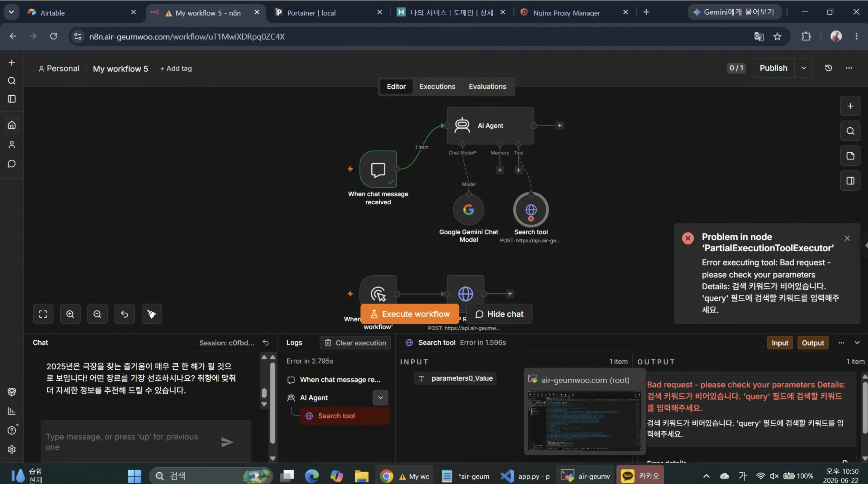Open Settings gear icon in left sidebar
The image size is (868, 484).
click(x=12, y=449)
